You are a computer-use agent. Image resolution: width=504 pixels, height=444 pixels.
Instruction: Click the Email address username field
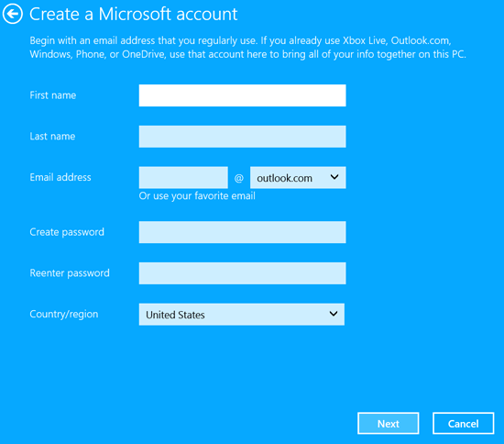point(183,177)
